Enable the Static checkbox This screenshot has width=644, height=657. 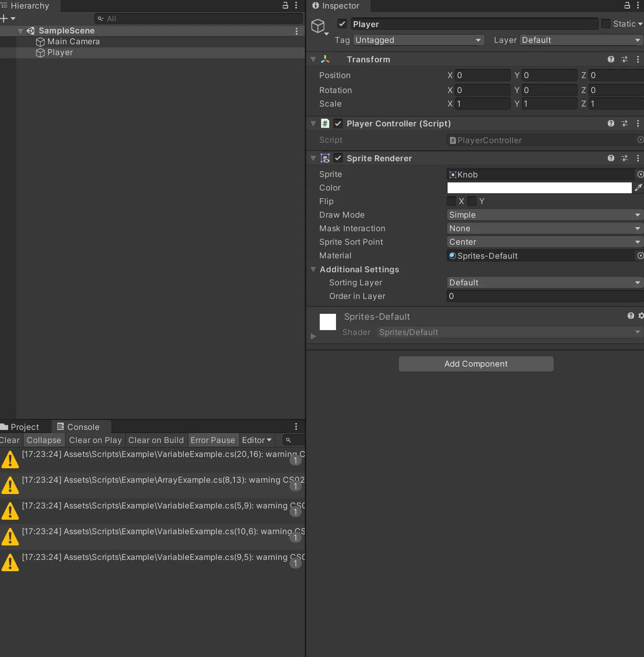click(x=606, y=24)
